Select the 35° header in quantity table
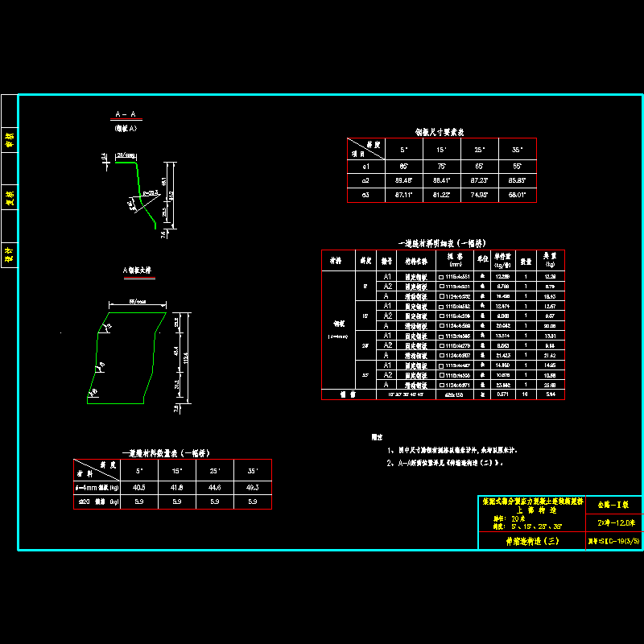Screen dimensions: 644x644 pyautogui.click(x=251, y=470)
